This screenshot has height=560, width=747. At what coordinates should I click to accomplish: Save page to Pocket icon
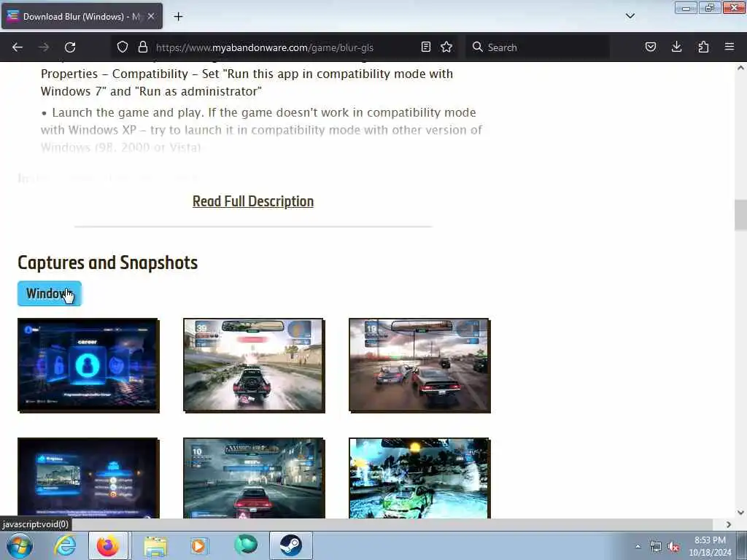pos(651,47)
